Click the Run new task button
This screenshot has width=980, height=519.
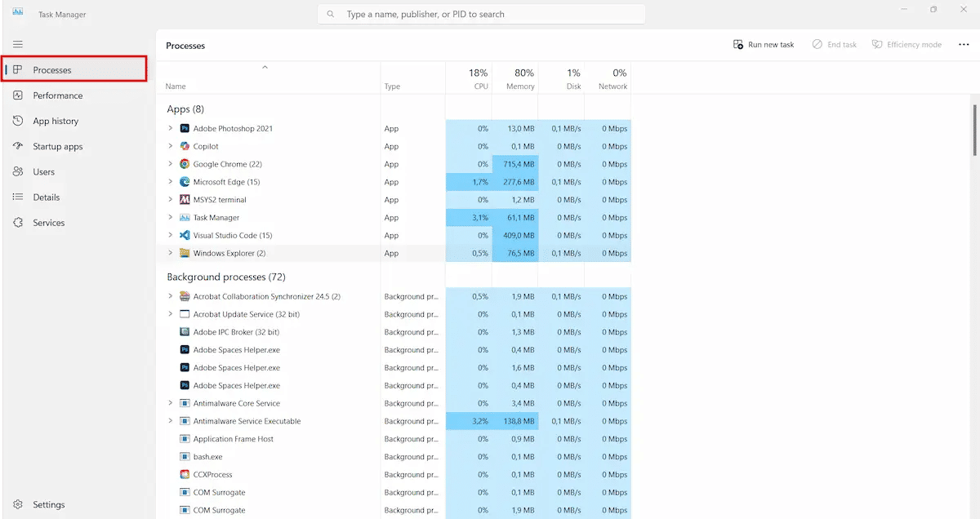pyautogui.click(x=764, y=45)
